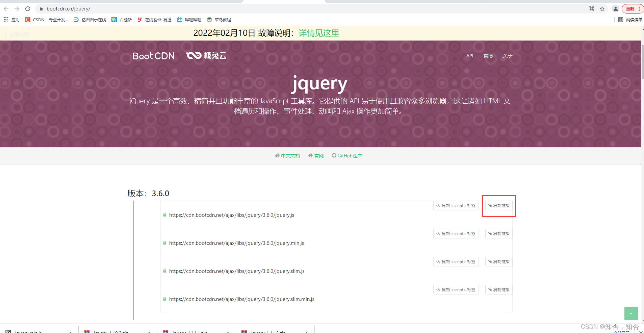Image resolution: width=644 pixels, height=333 pixels.
Task: Click the QR code icon in address bar
Action: (591, 9)
